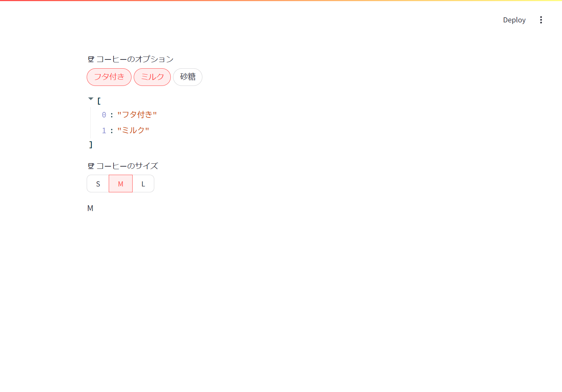The image size is (562, 392).
Task: Open the three-dot app options menu
Action: tap(541, 20)
